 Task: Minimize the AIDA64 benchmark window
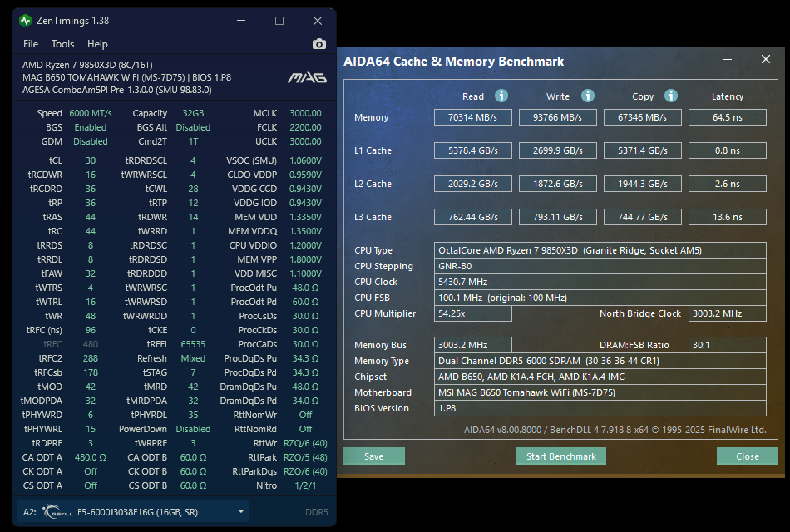728,60
